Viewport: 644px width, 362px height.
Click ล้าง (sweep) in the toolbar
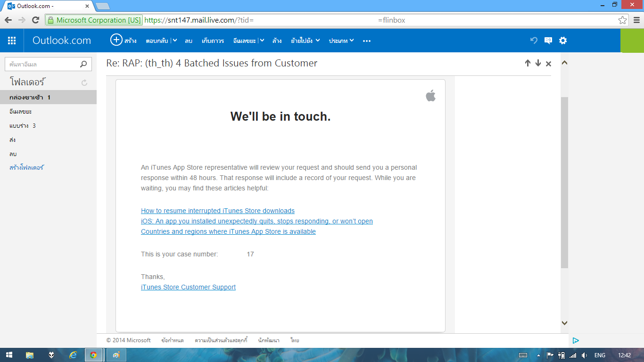pyautogui.click(x=277, y=41)
